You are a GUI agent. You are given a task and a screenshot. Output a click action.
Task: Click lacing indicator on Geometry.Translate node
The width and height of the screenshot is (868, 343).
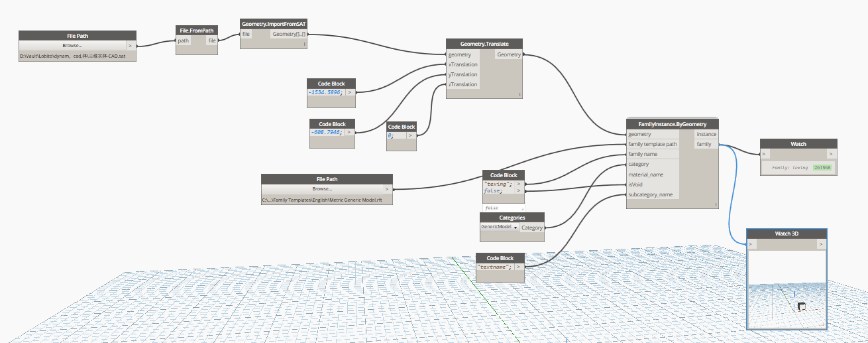point(520,95)
